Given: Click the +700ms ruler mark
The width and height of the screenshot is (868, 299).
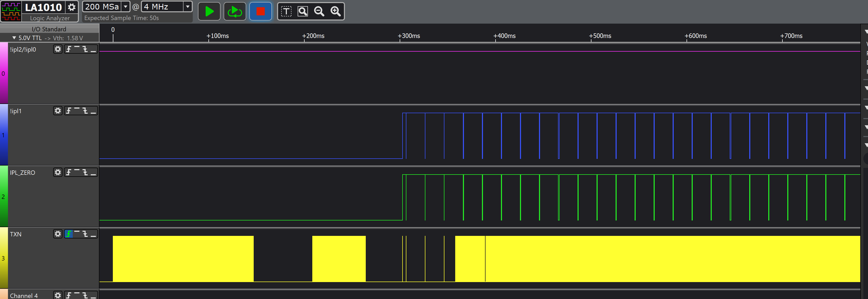Looking at the screenshot, I should (791, 36).
